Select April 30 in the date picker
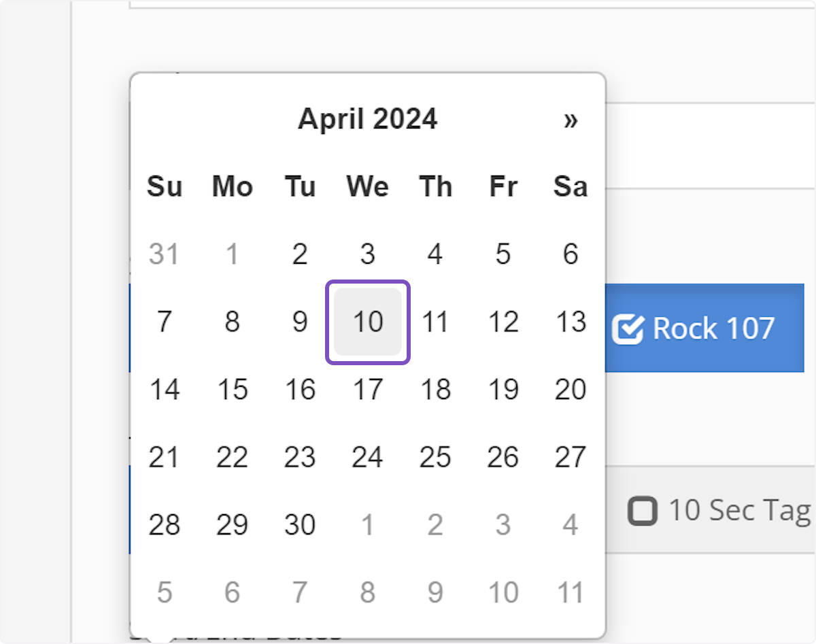816x644 pixels. click(300, 525)
